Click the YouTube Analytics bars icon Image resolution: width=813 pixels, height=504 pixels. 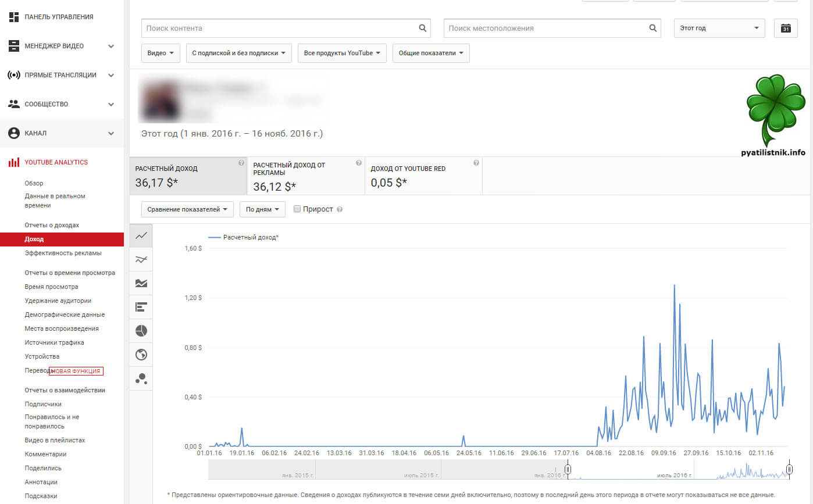pyautogui.click(x=14, y=162)
